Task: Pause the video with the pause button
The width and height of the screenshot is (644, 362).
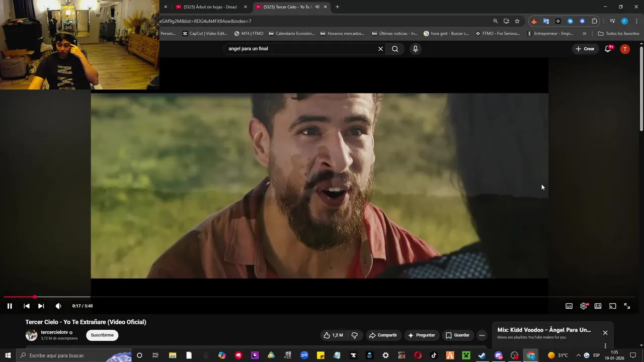Action: pos(10,306)
